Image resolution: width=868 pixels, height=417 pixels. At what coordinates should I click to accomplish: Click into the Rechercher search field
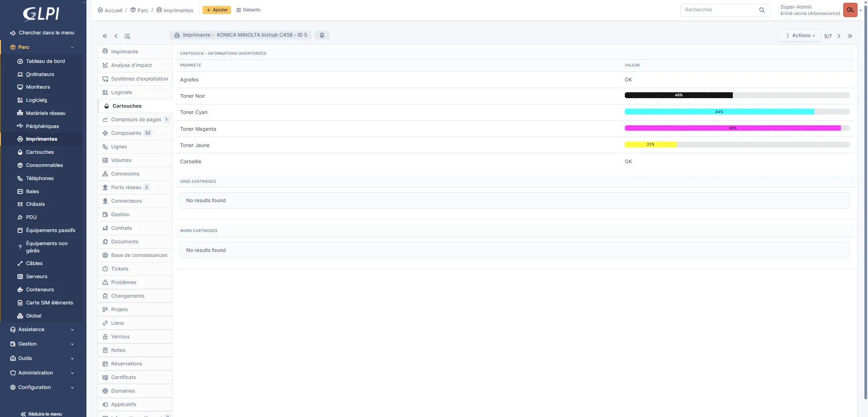coord(719,10)
